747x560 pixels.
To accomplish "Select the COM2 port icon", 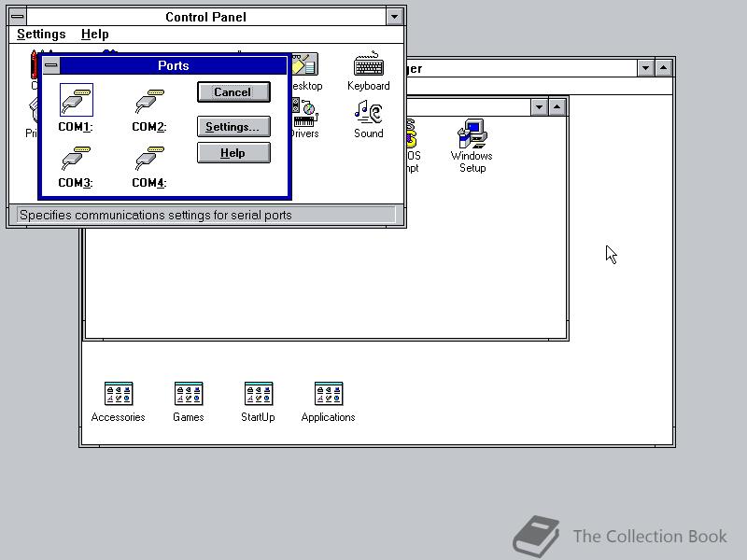I will point(149,101).
